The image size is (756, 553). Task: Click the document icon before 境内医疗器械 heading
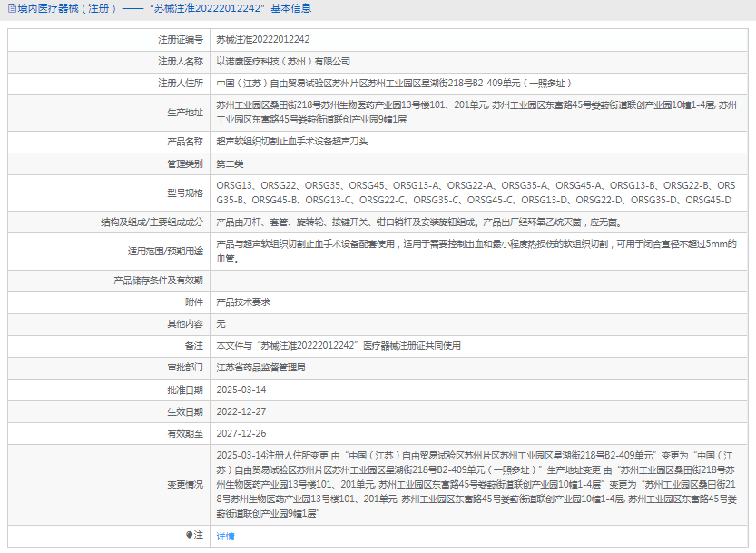[12, 8]
